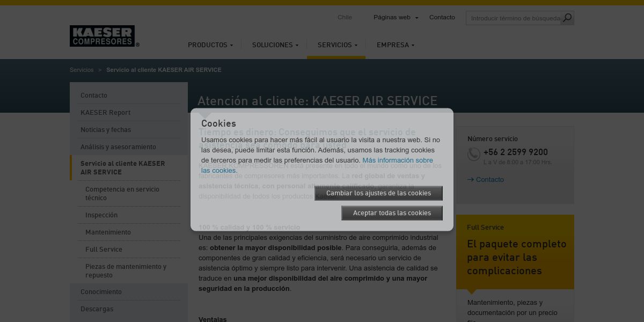Click page heading Atención al cliente: KAESER AIR SERVICE

coord(317,101)
